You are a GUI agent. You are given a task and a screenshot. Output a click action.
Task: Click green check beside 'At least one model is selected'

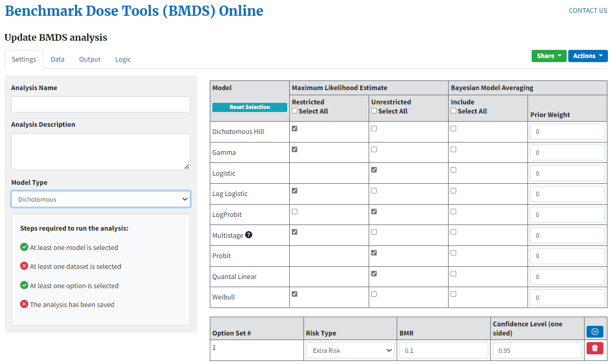point(24,247)
